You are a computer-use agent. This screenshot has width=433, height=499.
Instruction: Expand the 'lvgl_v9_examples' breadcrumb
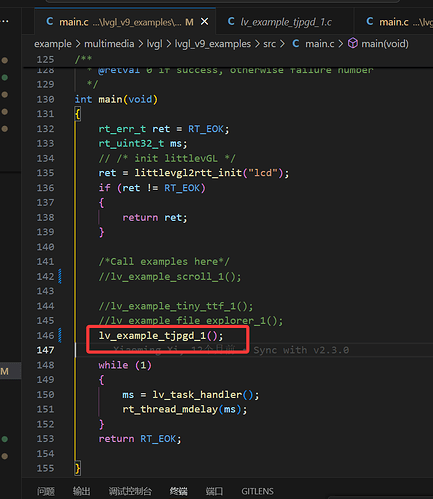click(x=213, y=44)
